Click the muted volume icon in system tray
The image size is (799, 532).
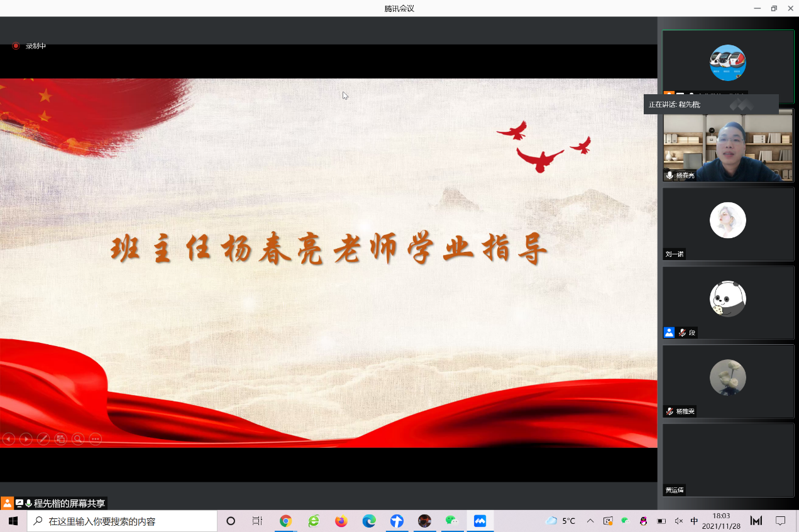pyautogui.click(x=678, y=521)
